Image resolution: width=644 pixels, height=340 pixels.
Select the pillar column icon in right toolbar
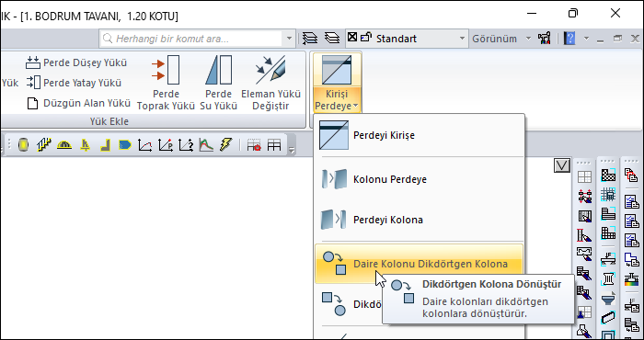(x=608, y=278)
